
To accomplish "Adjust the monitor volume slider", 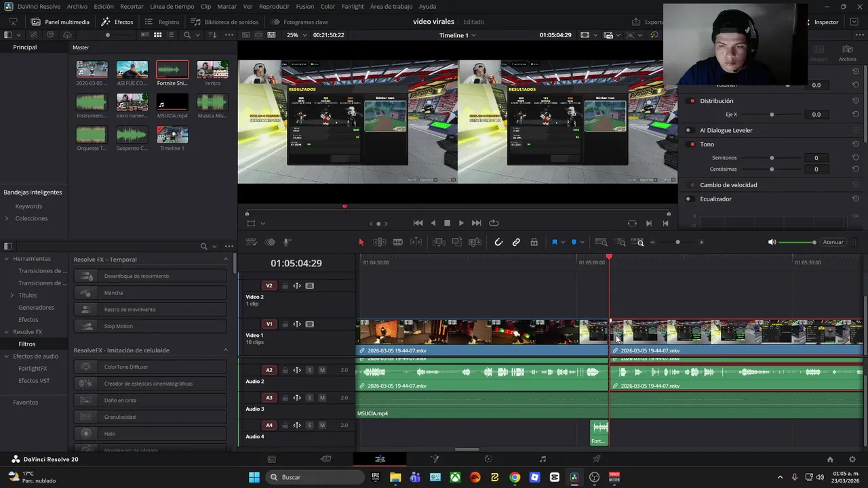I will [x=797, y=242].
